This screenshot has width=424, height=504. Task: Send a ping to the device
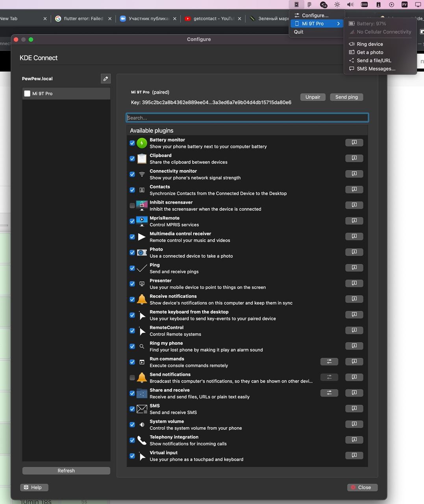(346, 97)
